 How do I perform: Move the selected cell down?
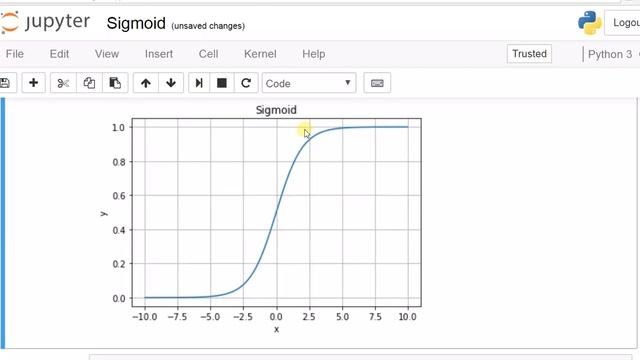[171, 83]
